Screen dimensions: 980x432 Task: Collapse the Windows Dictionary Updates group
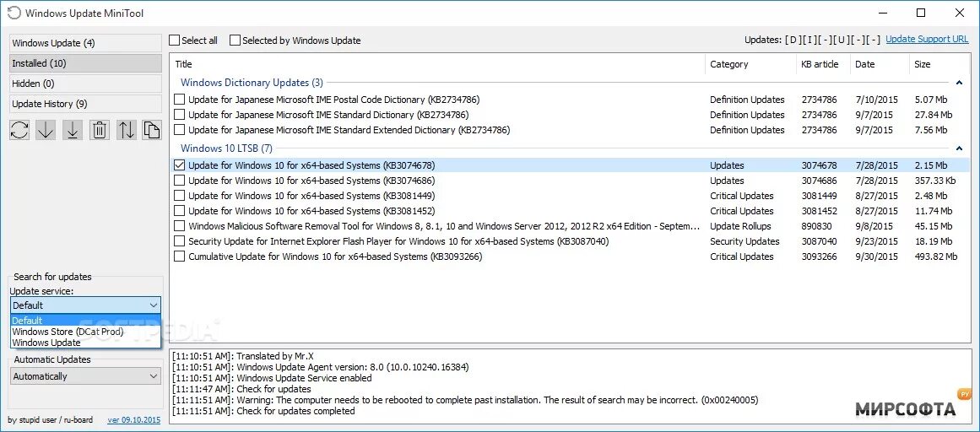[x=959, y=83]
